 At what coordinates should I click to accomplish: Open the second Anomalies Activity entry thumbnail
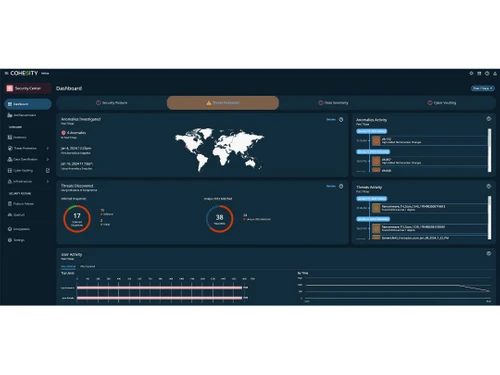376,161
